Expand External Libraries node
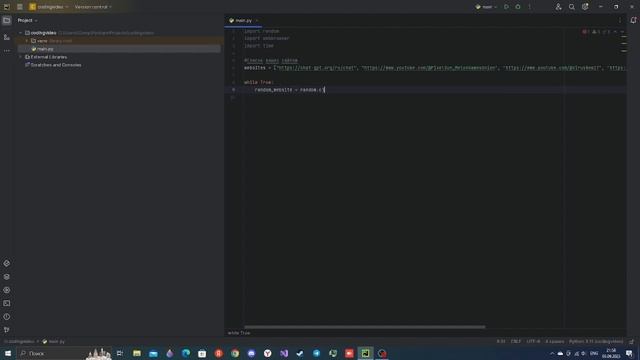640x360 pixels. click(20, 57)
